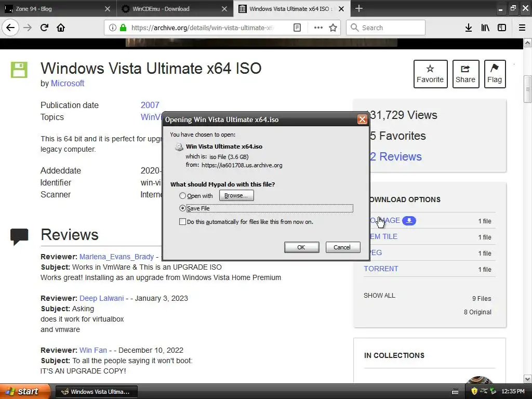This screenshot has height=399, width=532.
Task: Open reviewer Deep Lalwani profile
Action: click(101, 298)
